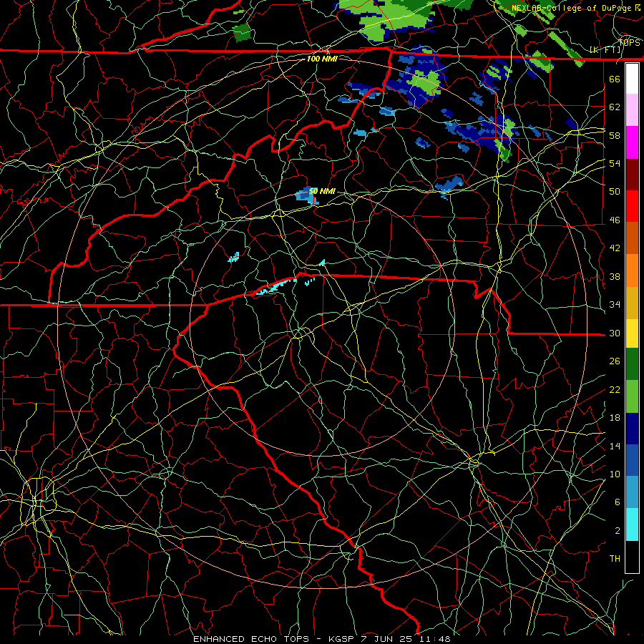The image size is (644, 644).
Task: Click the legend value 46
Action: click(x=615, y=220)
